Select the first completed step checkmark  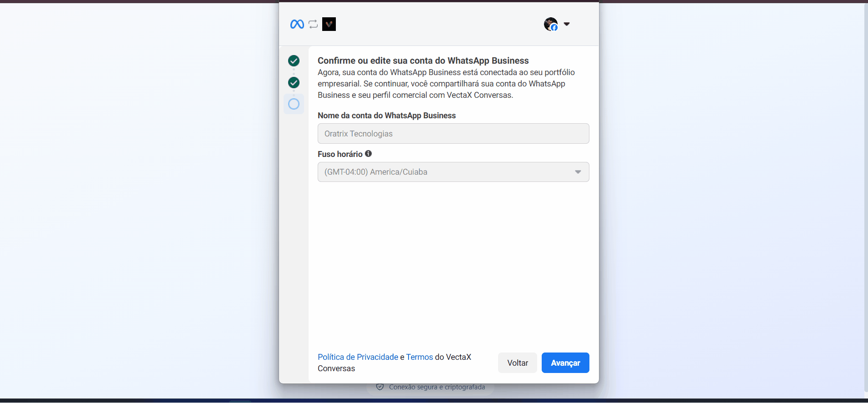(294, 60)
